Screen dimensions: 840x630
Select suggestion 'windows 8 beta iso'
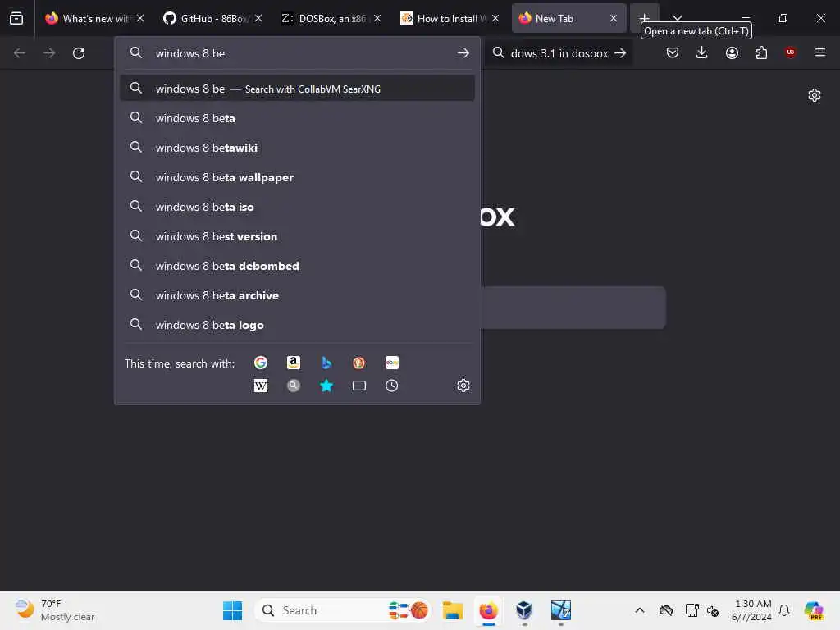tap(297, 206)
